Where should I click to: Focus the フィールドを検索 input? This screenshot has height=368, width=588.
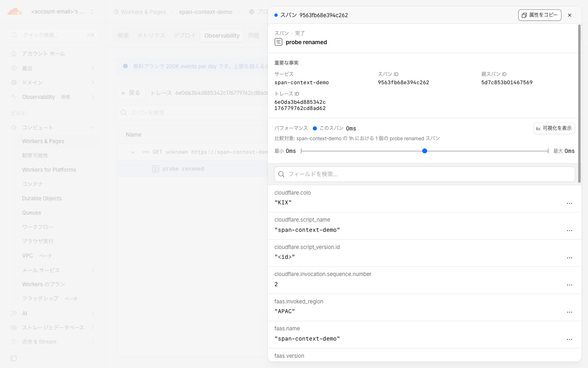coord(425,174)
